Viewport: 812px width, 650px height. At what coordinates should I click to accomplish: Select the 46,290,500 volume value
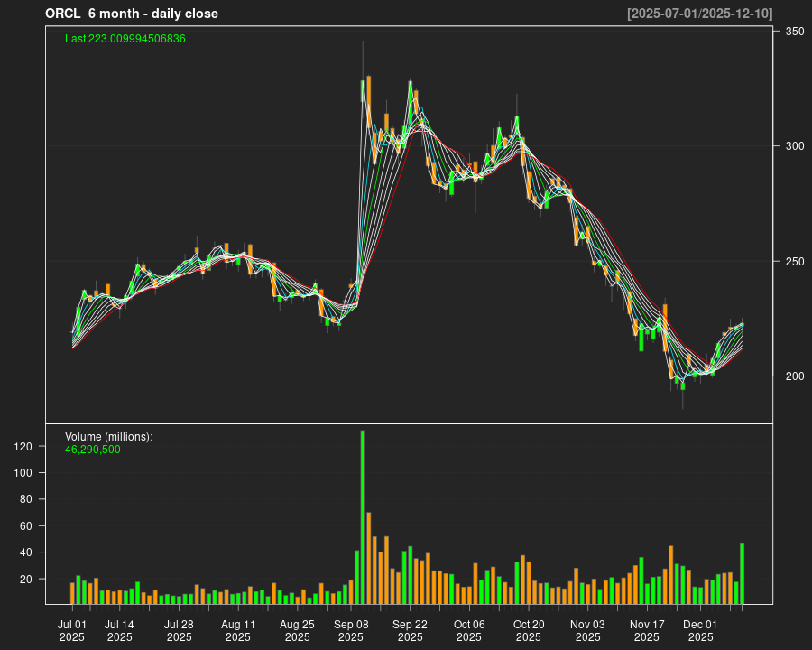(93, 449)
